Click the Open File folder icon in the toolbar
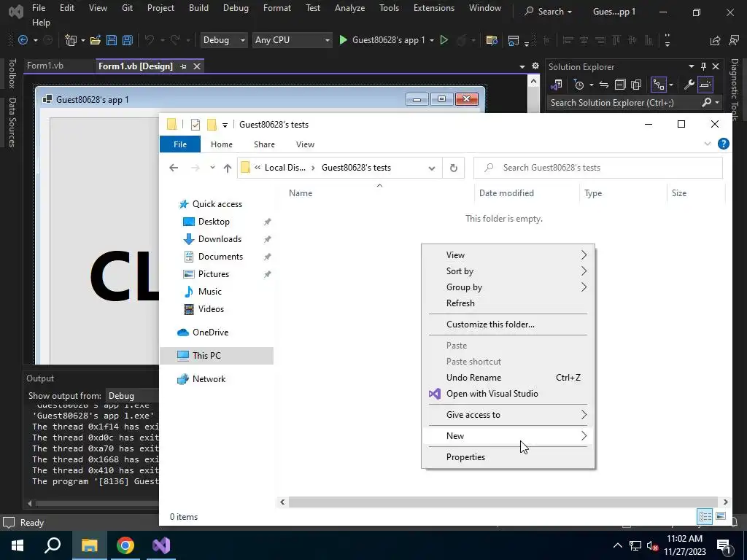The height and width of the screenshot is (560, 747). [x=96, y=40]
